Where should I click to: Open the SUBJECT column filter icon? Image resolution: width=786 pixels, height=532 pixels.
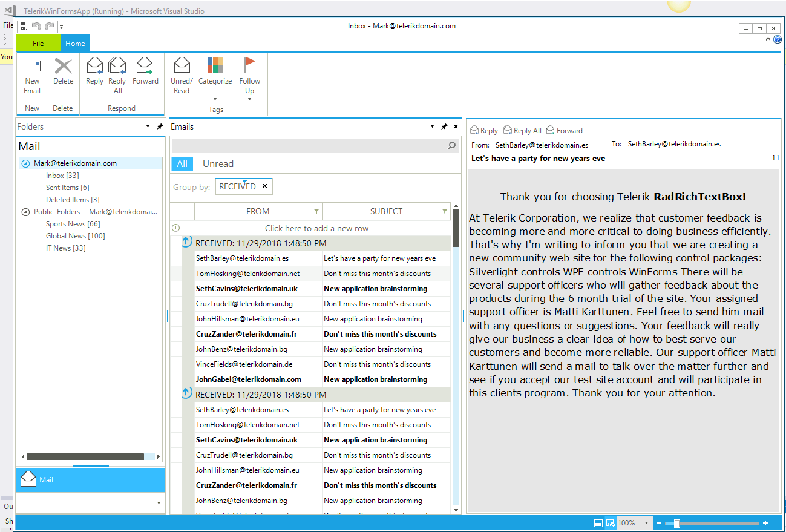[x=445, y=211]
